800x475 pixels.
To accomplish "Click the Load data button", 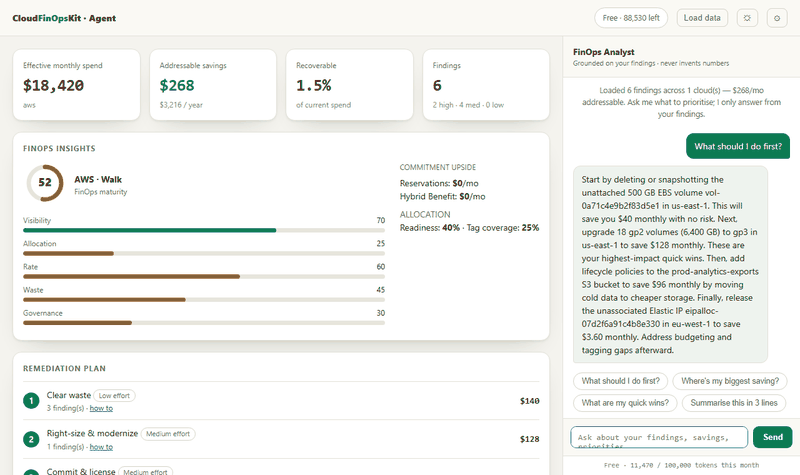I will pyautogui.click(x=702, y=18).
